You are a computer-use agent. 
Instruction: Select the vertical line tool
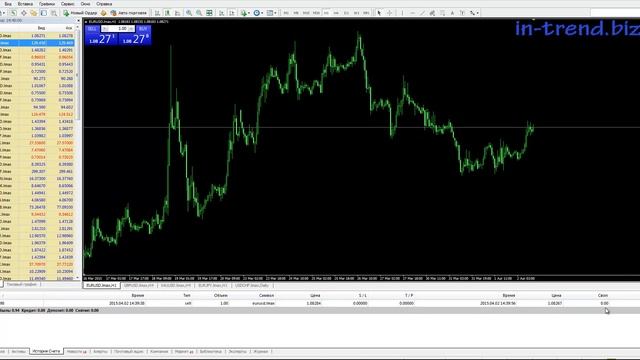point(402,13)
